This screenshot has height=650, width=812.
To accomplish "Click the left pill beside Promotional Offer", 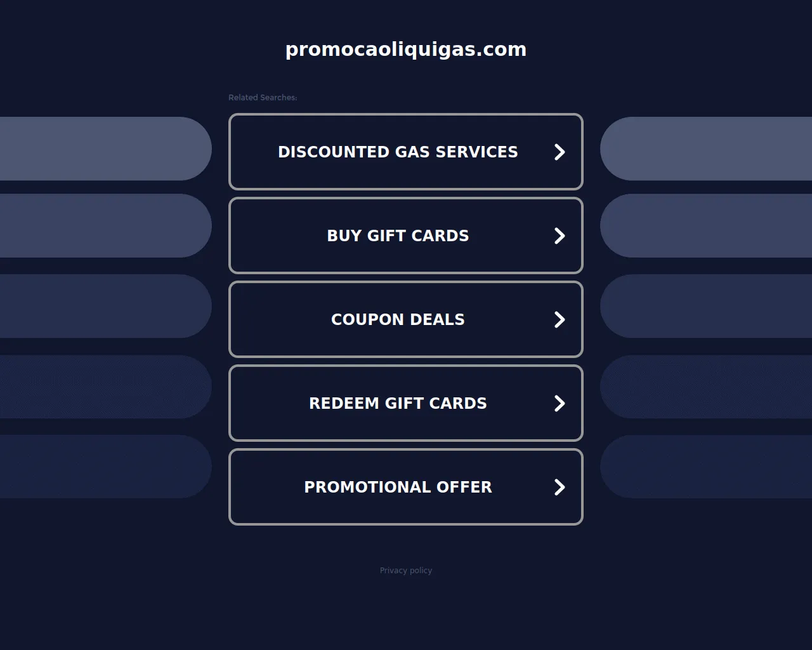I will point(105,467).
